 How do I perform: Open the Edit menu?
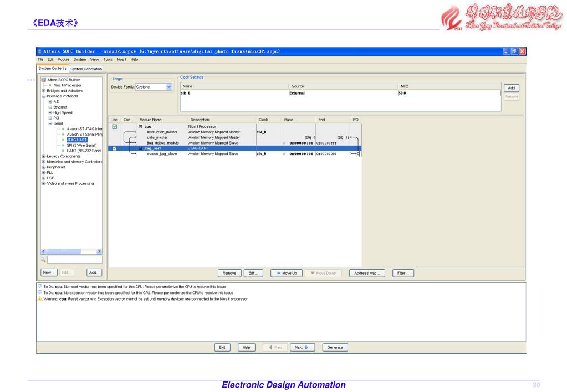tap(50, 60)
